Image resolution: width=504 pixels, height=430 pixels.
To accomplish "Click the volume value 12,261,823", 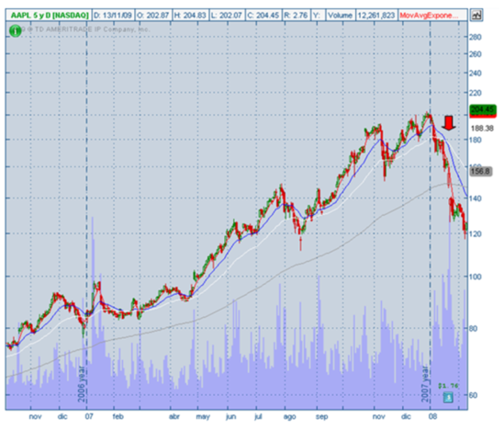I will 376,15.
